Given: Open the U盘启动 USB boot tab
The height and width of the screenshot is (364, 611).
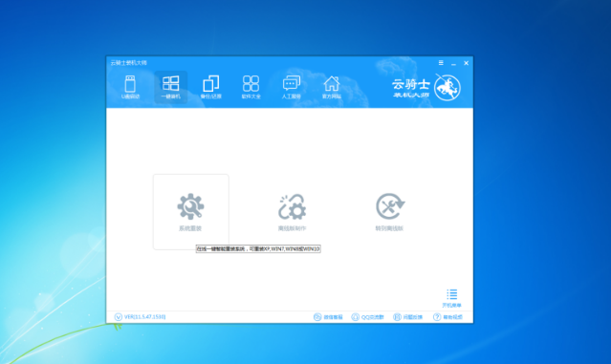Looking at the screenshot, I should (130, 87).
